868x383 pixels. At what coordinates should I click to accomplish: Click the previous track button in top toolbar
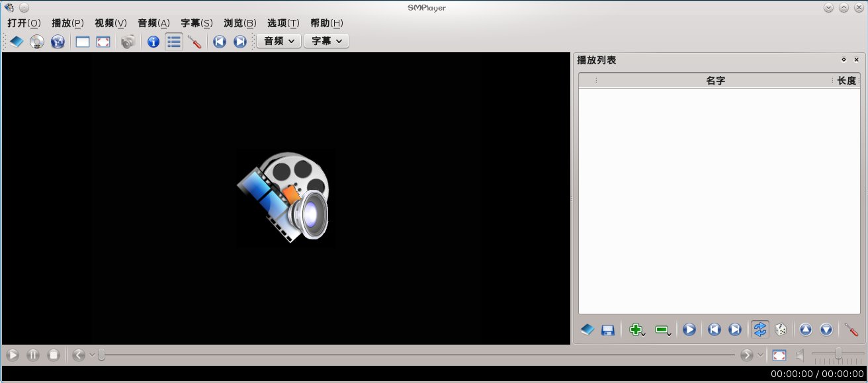pyautogui.click(x=220, y=42)
